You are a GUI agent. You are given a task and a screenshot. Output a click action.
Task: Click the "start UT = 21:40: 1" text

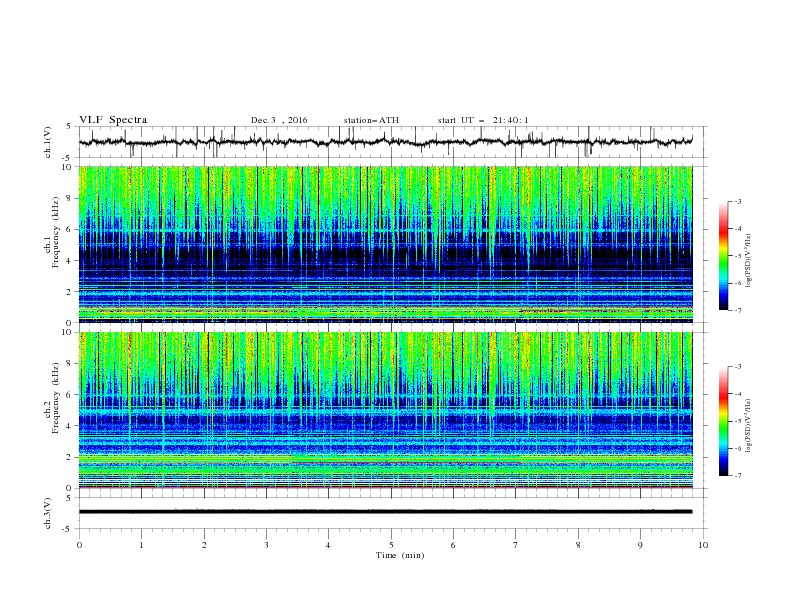pyautogui.click(x=483, y=120)
